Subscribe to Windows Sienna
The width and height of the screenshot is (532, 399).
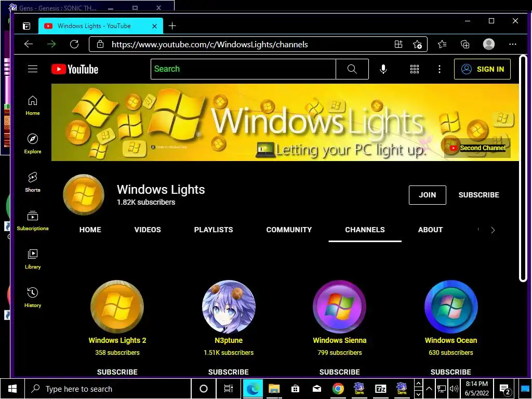(x=340, y=372)
